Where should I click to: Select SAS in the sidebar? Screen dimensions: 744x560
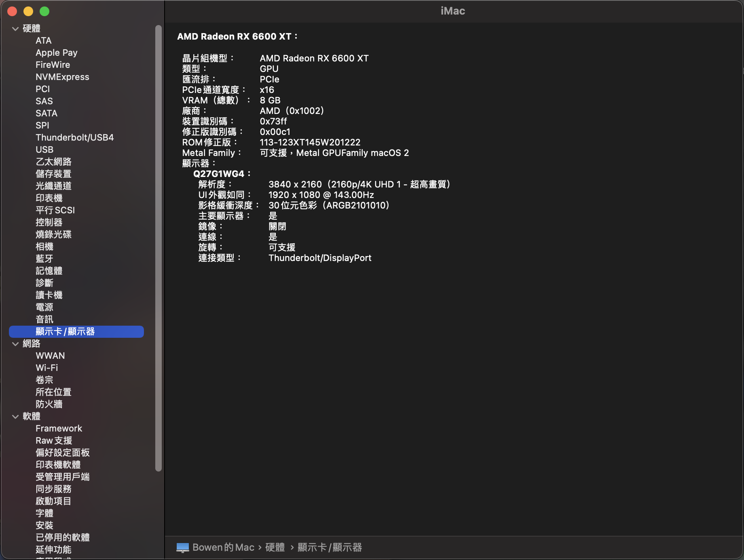pos(44,101)
